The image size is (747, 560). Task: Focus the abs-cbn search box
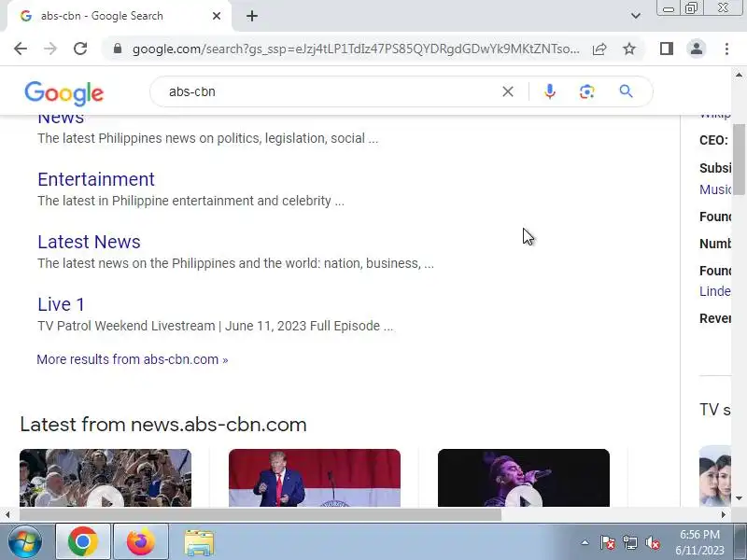(329, 91)
